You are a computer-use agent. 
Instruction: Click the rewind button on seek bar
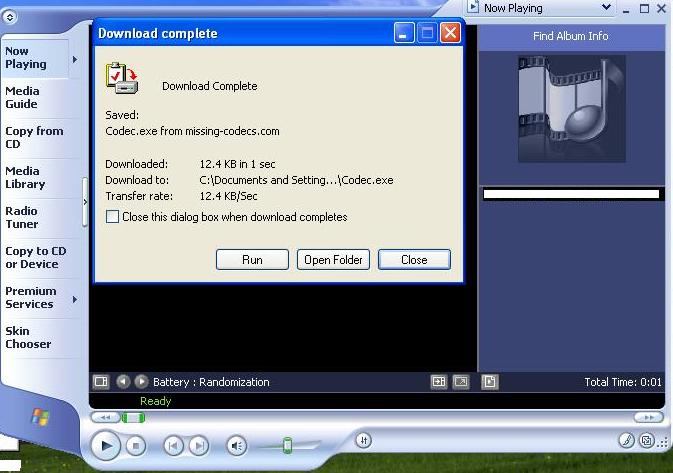105,417
